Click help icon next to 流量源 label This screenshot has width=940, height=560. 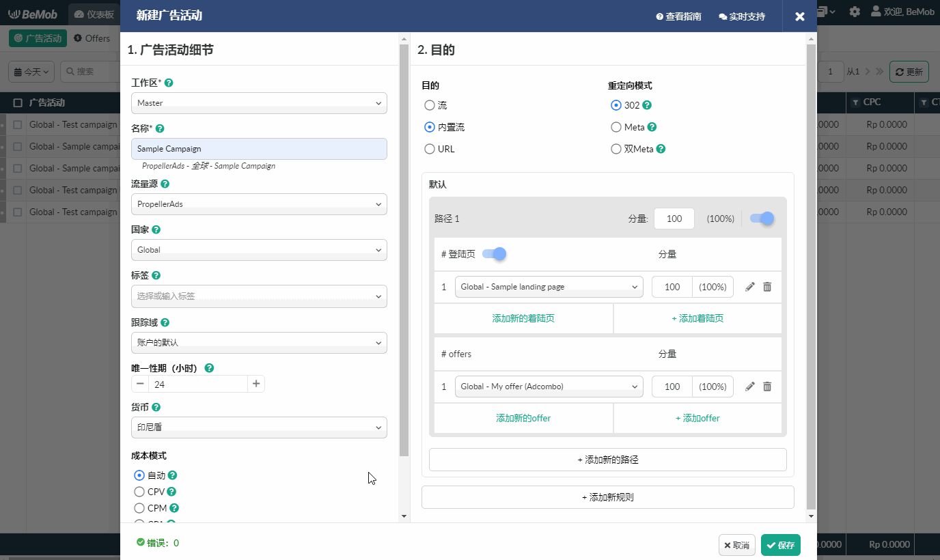(x=165, y=184)
